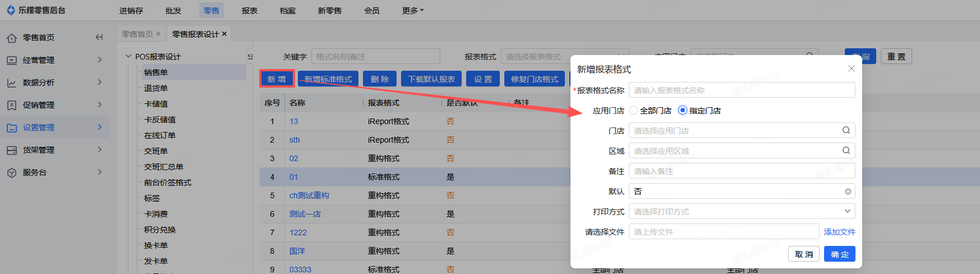Click the 货架管理 sidebar icon
Image resolution: width=980 pixels, height=274 pixels.
click(x=12, y=150)
